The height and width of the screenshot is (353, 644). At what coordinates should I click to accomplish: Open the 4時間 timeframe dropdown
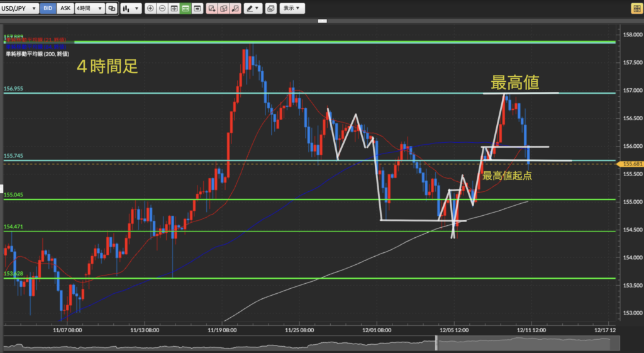click(88, 9)
